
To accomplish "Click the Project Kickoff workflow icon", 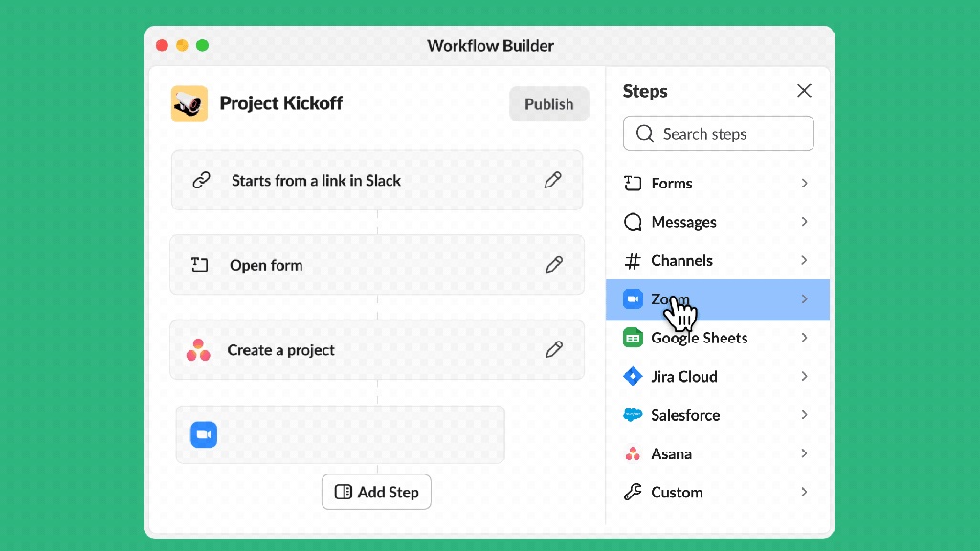I will [x=189, y=103].
